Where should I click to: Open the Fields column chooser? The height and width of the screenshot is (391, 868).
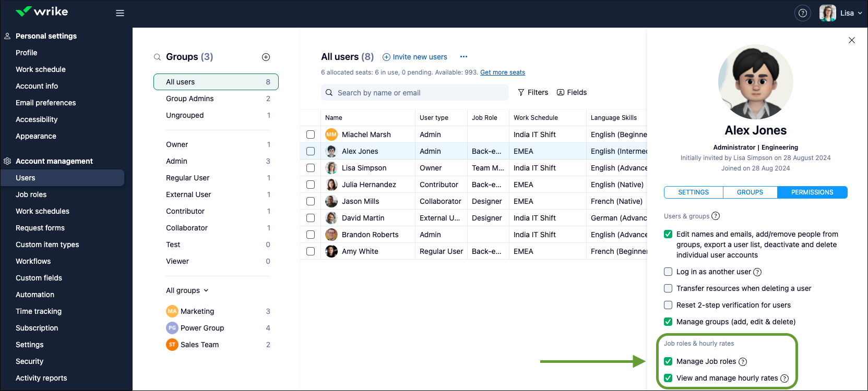[572, 92]
